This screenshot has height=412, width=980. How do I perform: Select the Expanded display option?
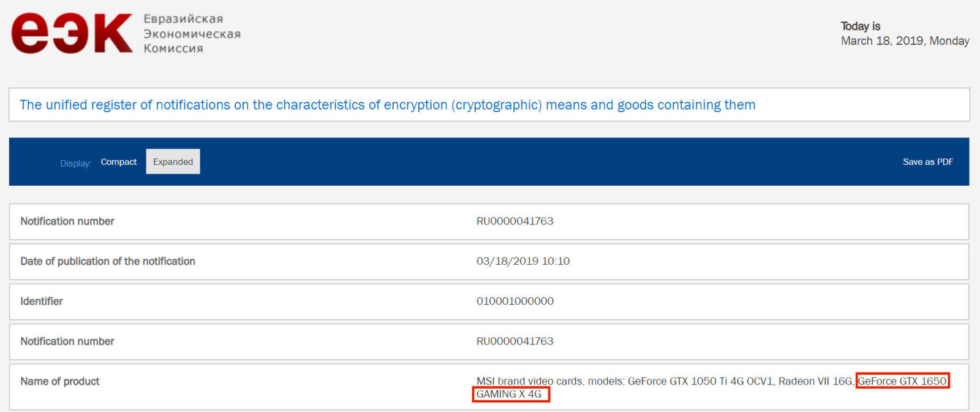tap(173, 162)
